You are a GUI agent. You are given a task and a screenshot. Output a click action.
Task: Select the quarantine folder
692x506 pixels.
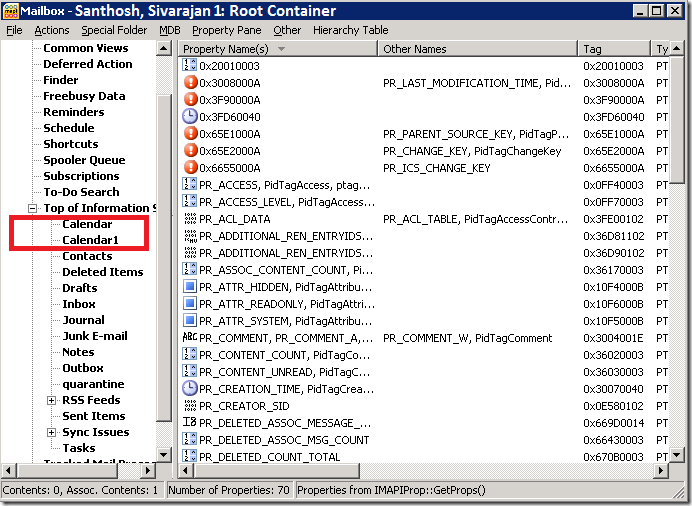pyautogui.click(x=93, y=384)
